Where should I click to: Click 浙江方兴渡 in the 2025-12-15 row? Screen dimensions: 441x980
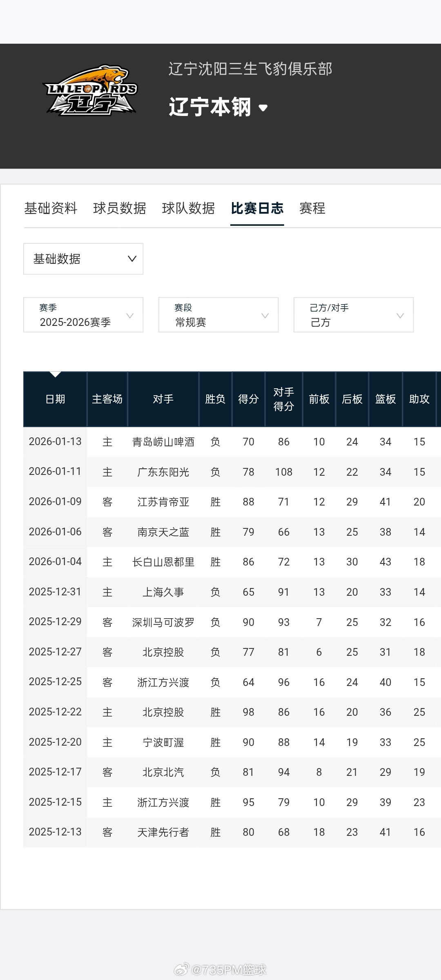click(163, 802)
